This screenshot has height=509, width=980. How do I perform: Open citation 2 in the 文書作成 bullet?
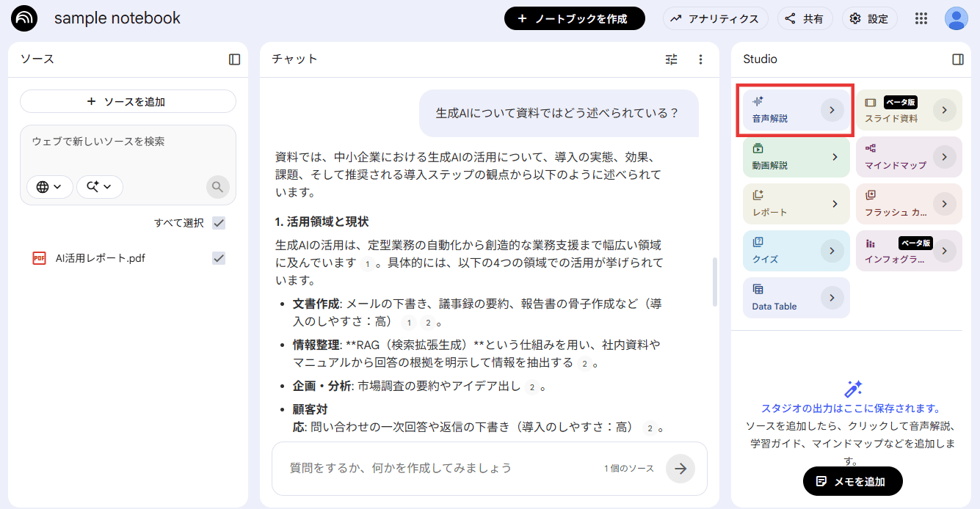click(x=427, y=323)
